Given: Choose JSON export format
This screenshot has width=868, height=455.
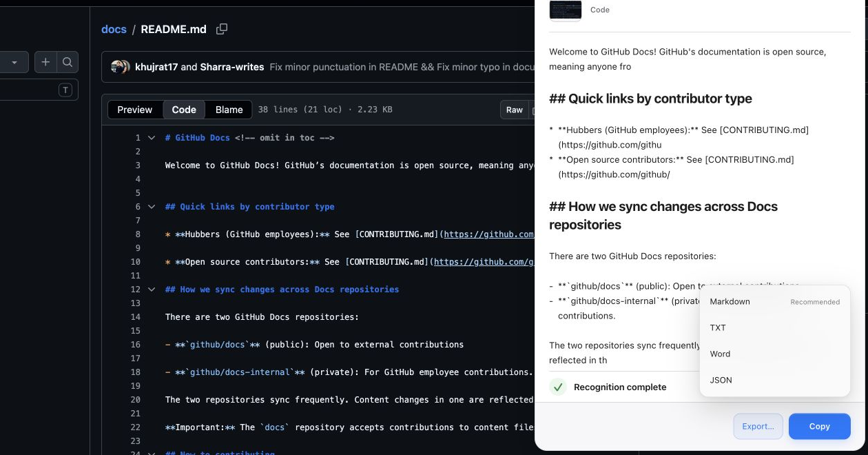Looking at the screenshot, I should pyautogui.click(x=775, y=380).
